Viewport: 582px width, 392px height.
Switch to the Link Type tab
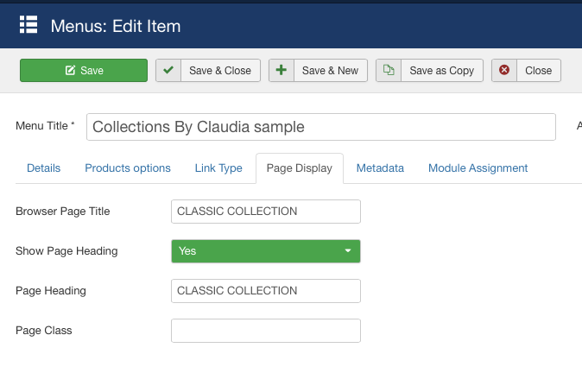(x=218, y=168)
